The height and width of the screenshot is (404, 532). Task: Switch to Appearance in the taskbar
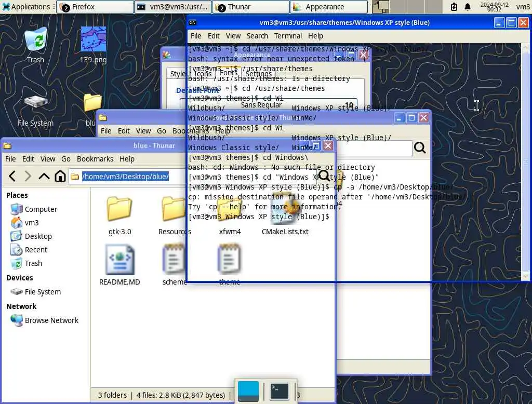pos(329,7)
